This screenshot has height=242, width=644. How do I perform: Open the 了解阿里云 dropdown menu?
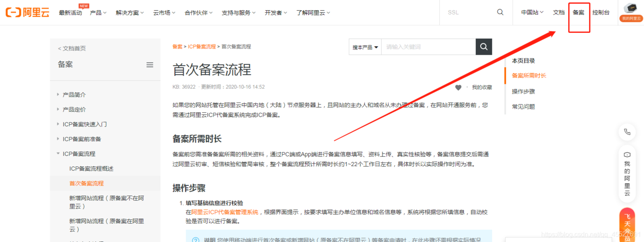point(313,13)
